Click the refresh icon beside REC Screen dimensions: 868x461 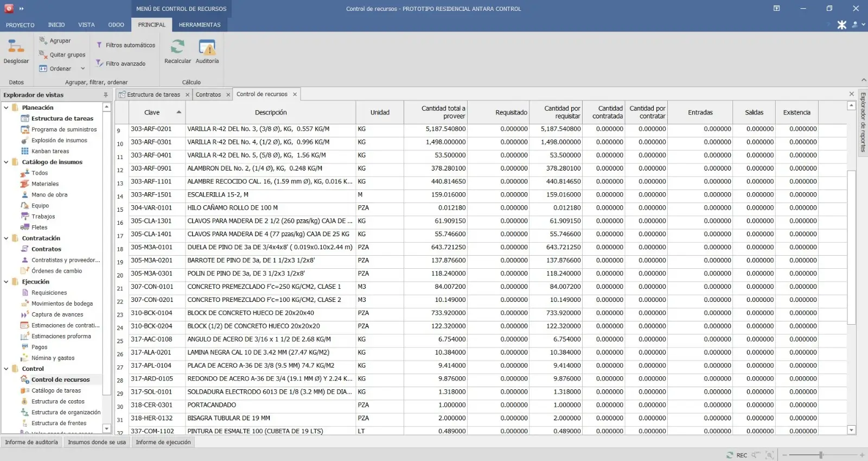(x=730, y=455)
